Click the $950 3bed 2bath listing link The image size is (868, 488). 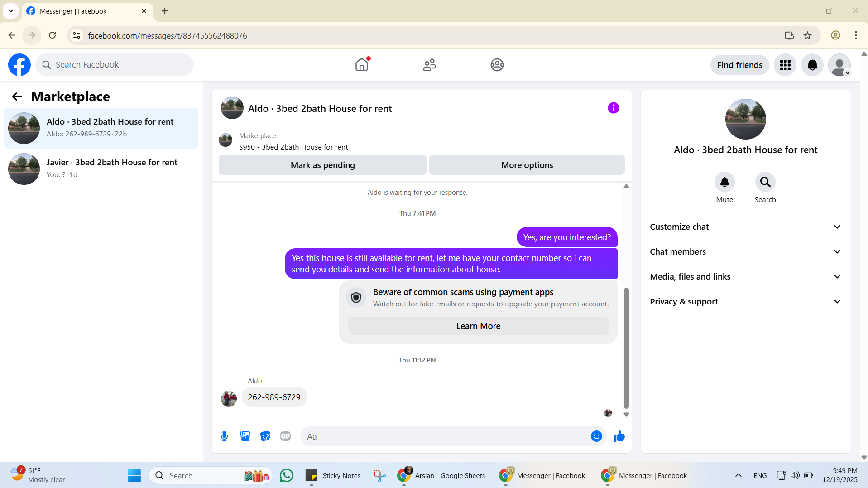tap(293, 147)
